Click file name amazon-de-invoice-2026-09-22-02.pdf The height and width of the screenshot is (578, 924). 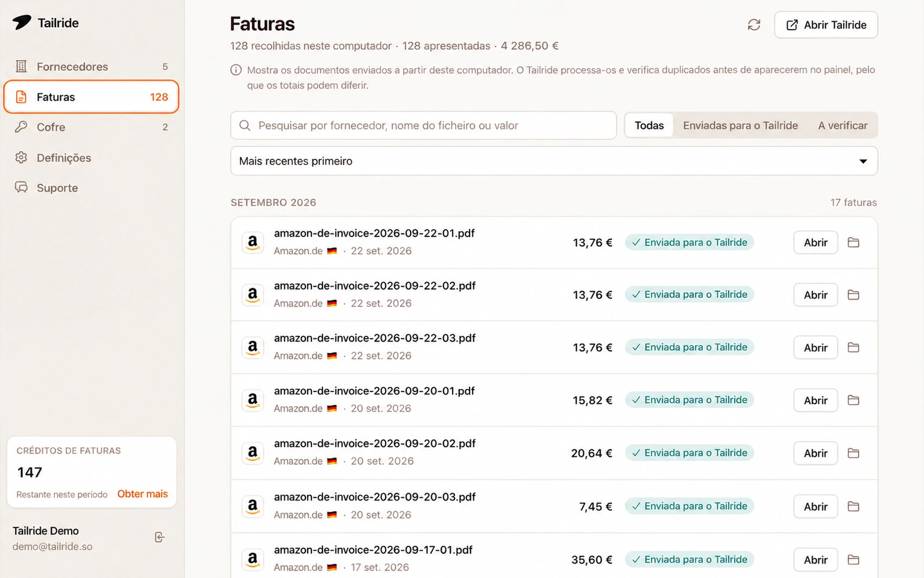tap(375, 286)
